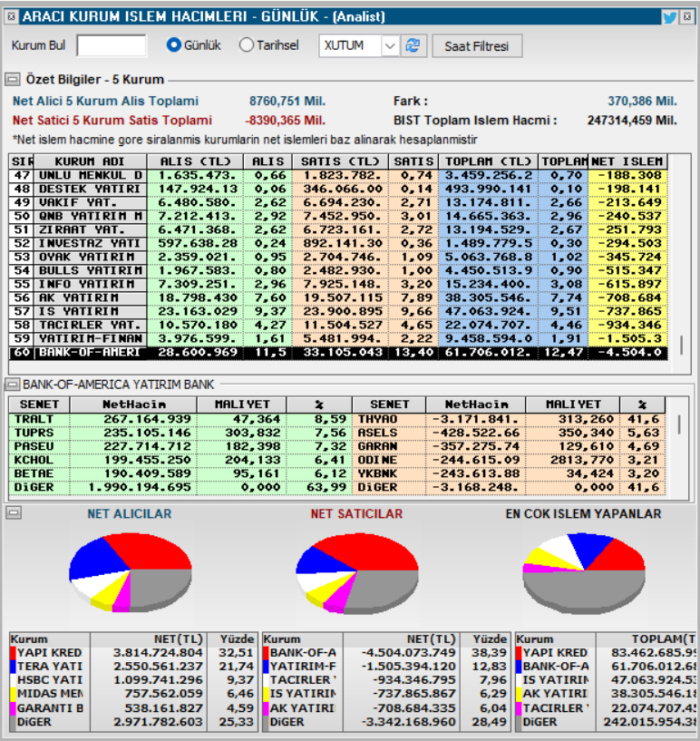Click the Kurum Bul search field
Viewport: 700px width, 741px height.
[112, 45]
